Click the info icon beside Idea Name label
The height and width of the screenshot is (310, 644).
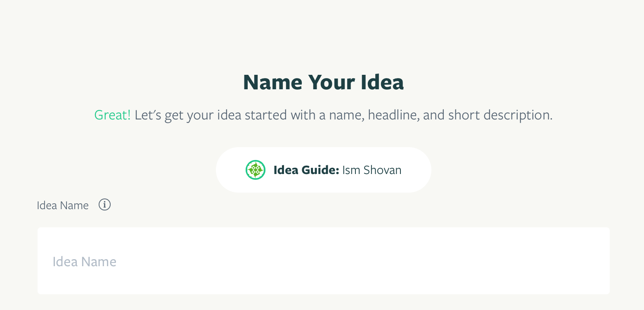[105, 205]
